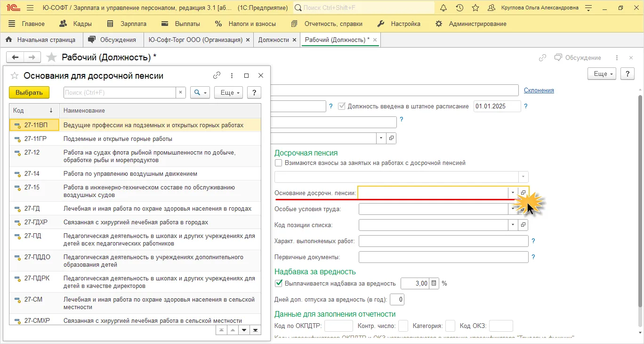Click the form help question mark button
This screenshot has height=344, width=644.
point(628,74)
